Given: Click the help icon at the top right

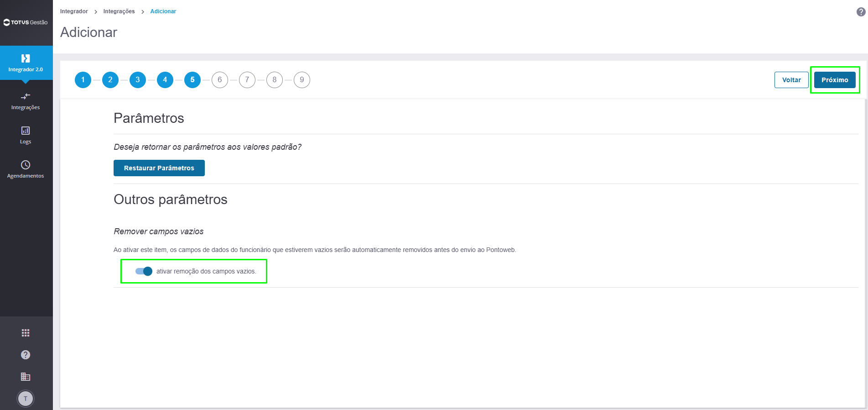Looking at the screenshot, I should 861,12.
